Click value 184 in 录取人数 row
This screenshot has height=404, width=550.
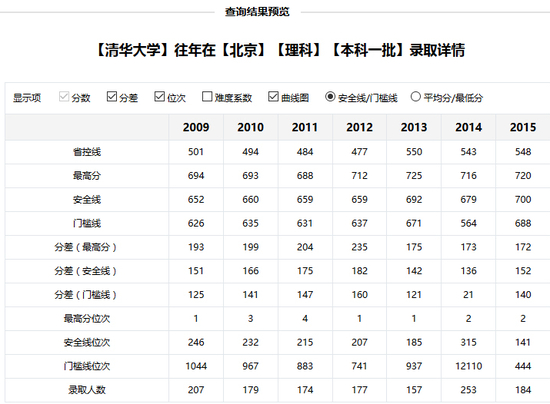[x=523, y=390]
